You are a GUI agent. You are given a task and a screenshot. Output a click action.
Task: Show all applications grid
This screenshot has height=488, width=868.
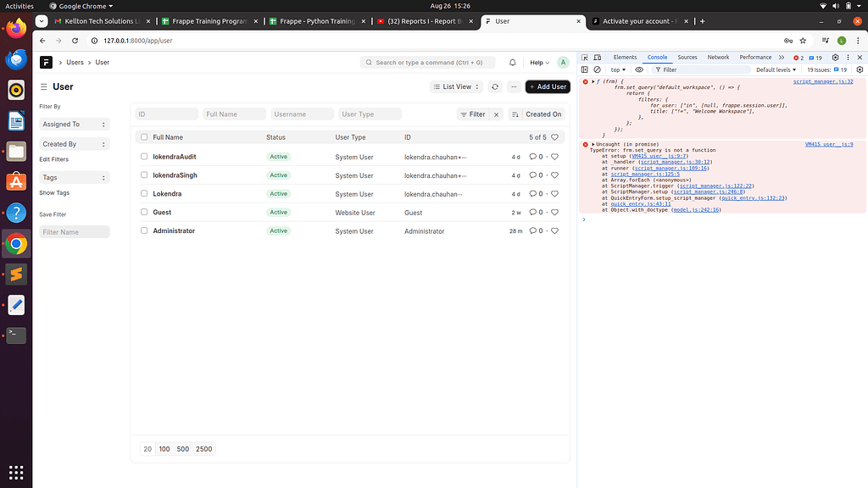click(16, 473)
